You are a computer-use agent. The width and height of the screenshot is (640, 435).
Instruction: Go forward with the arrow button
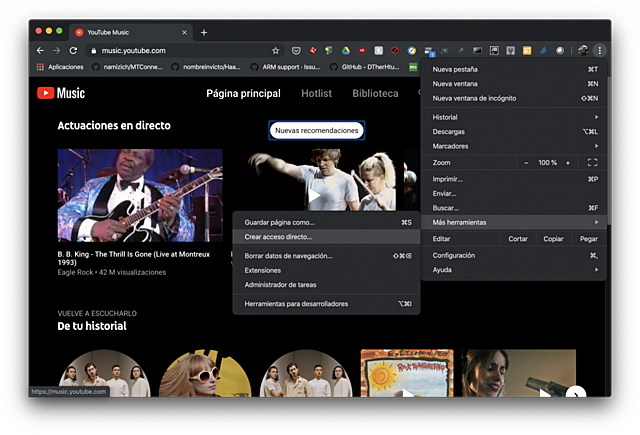(57, 51)
